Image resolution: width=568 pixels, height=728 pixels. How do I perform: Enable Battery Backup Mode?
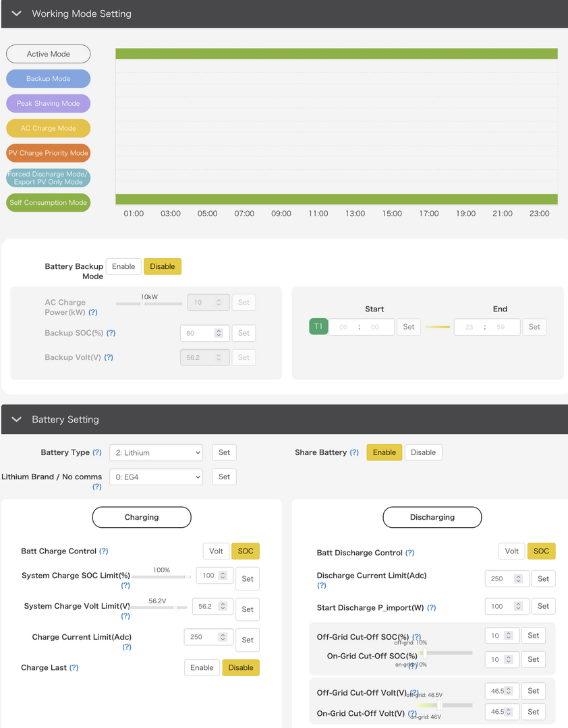123,266
